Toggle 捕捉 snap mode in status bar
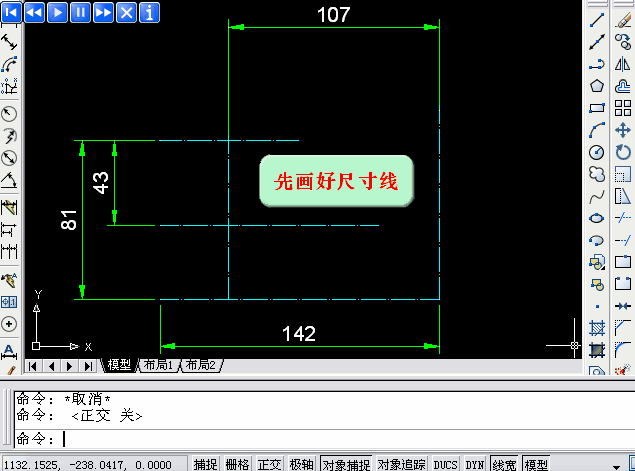The height and width of the screenshot is (471, 635). pos(205,465)
